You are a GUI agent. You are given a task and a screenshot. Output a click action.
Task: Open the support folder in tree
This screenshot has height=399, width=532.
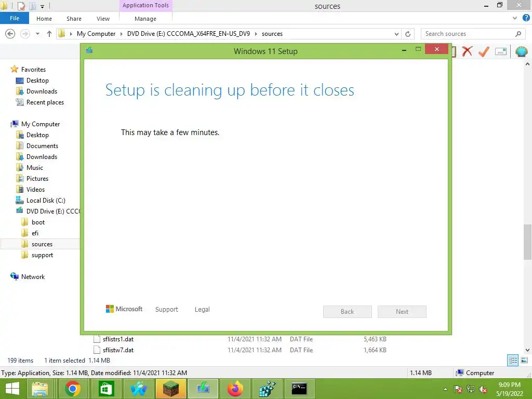tap(42, 255)
